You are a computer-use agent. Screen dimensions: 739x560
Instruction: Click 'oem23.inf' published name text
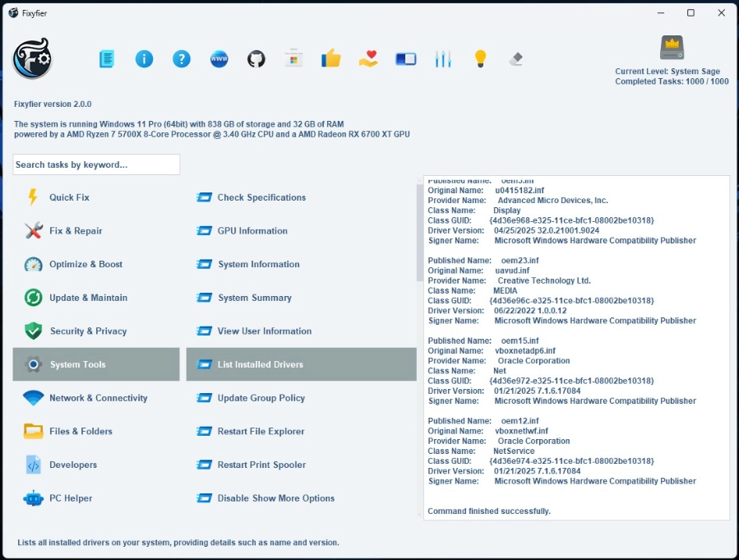(520, 260)
